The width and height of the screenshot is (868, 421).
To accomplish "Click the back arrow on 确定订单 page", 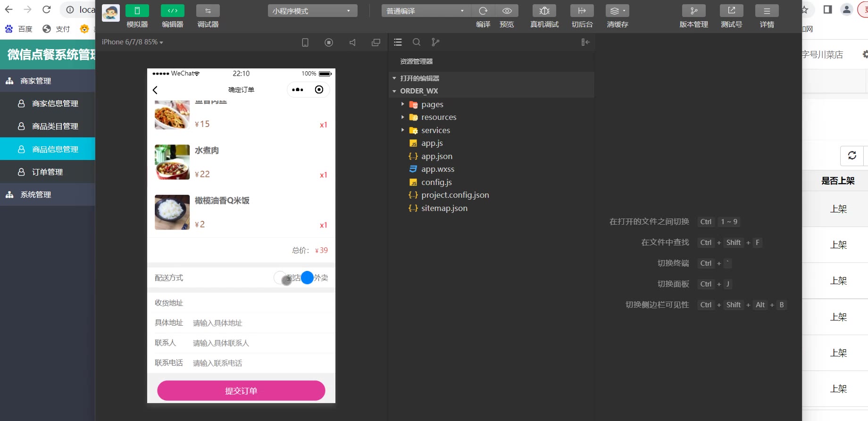I will coord(155,90).
